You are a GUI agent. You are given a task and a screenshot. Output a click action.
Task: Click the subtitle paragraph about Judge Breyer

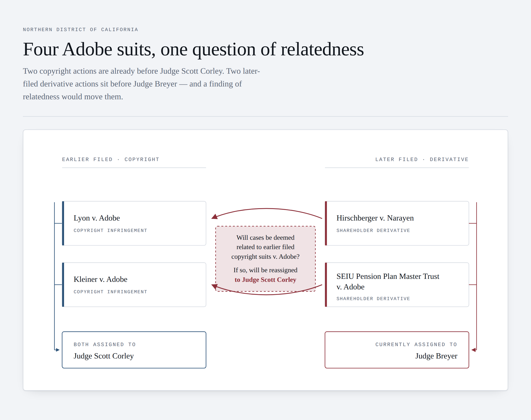click(141, 84)
